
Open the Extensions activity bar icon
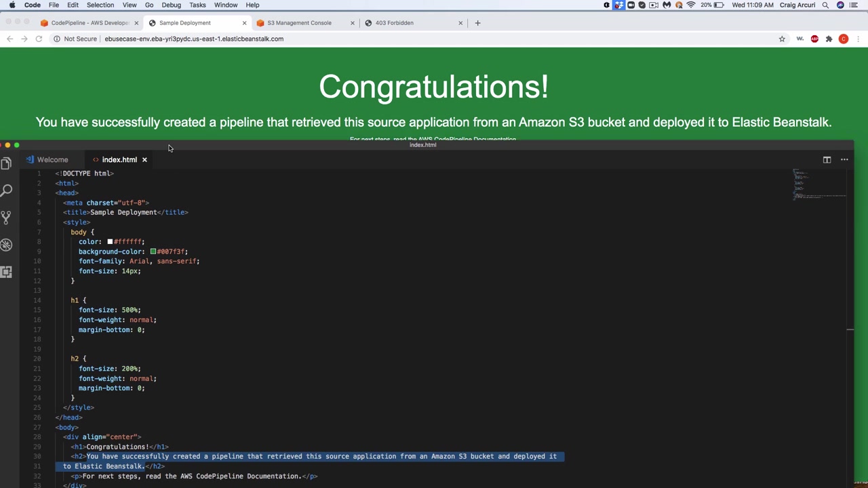tap(6, 272)
